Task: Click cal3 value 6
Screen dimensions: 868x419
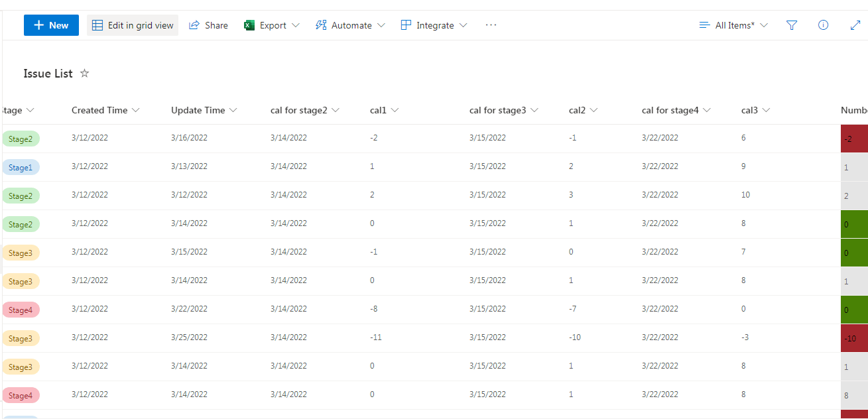Action: click(x=743, y=138)
